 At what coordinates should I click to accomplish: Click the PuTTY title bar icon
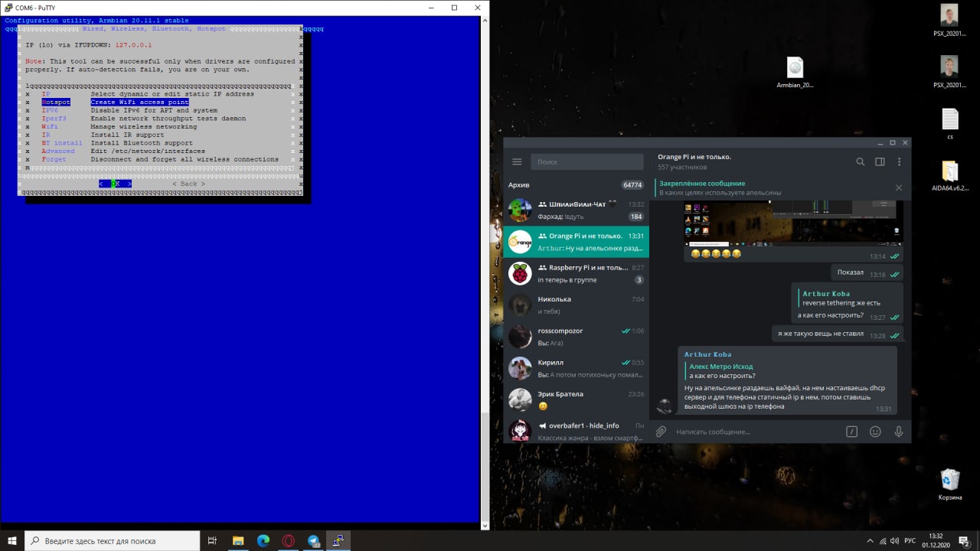[x=8, y=8]
